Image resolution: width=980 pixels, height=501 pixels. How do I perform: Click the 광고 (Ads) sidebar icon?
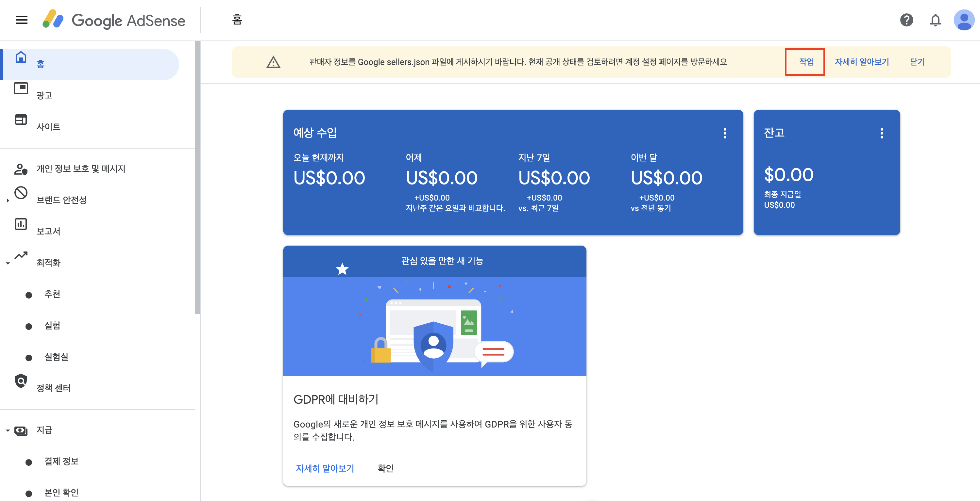coord(21,89)
